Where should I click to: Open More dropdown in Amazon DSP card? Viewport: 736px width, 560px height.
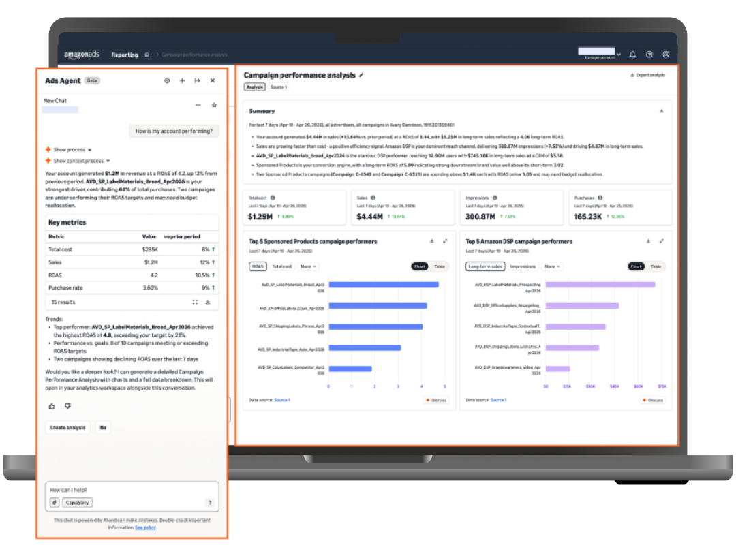(x=552, y=266)
